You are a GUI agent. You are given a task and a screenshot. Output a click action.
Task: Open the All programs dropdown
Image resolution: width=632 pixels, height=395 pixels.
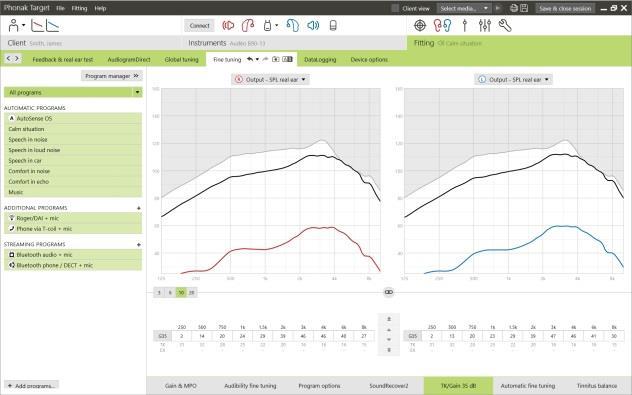[73, 92]
